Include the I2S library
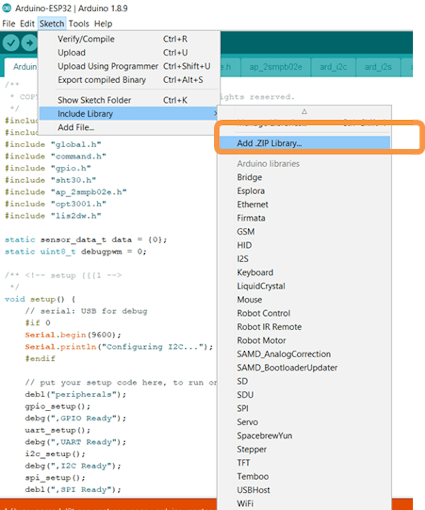Viewport: 425px width, 510px height. click(x=305, y=259)
